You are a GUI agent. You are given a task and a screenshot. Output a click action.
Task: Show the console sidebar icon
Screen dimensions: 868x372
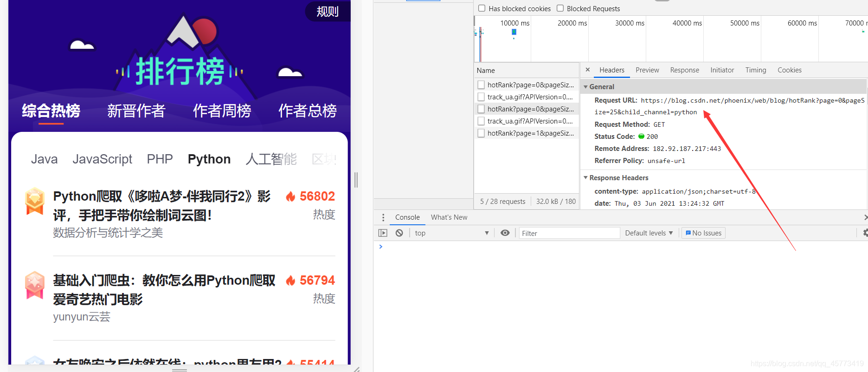click(x=383, y=233)
